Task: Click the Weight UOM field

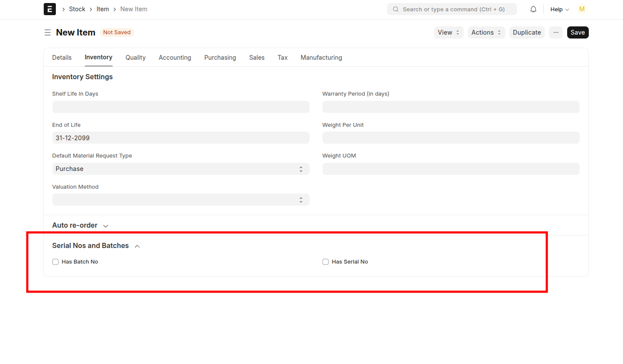Action: [451, 169]
